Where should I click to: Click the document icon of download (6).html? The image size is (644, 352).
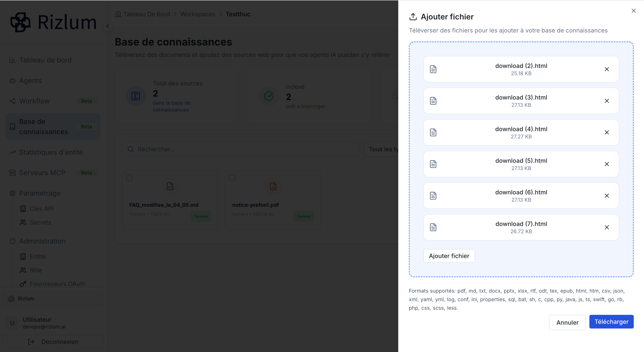(433, 196)
